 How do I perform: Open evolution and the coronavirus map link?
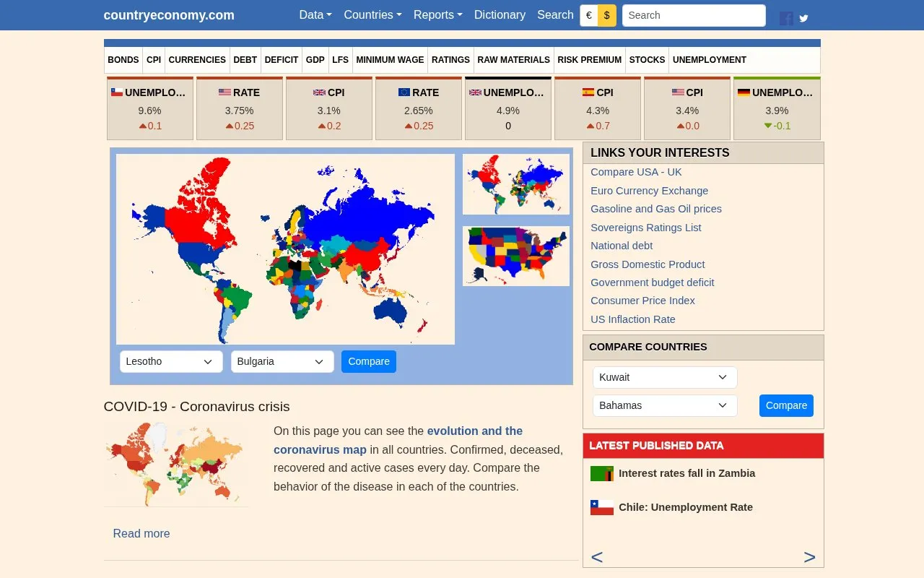pyautogui.click(x=398, y=440)
